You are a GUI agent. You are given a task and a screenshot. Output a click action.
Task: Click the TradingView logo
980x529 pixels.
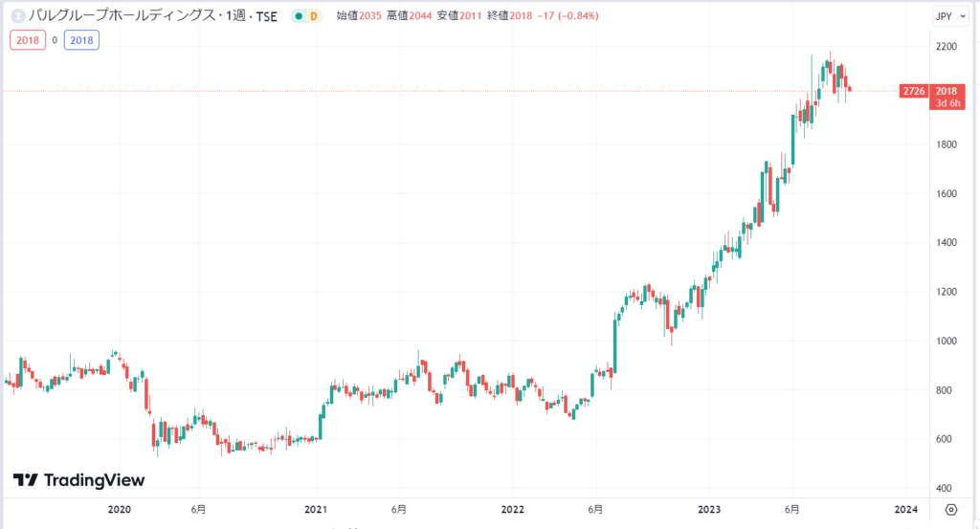click(78, 479)
